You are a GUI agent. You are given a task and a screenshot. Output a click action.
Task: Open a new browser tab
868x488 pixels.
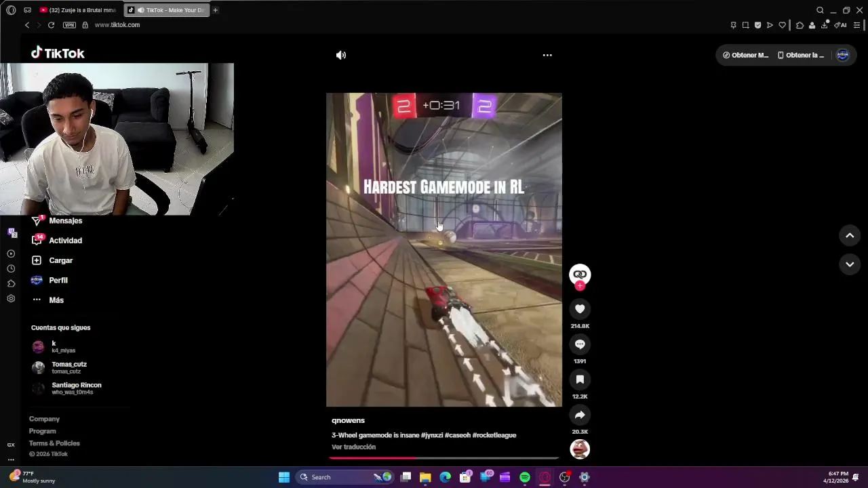click(215, 10)
